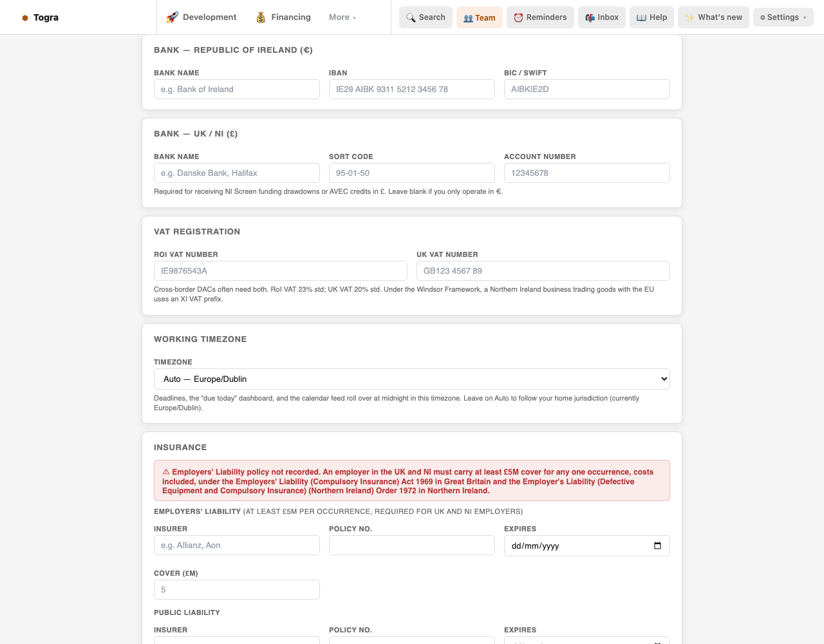Open the calendar picker for Employers' Liability Expires
The width and height of the screenshot is (824, 644).
coord(657,545)
